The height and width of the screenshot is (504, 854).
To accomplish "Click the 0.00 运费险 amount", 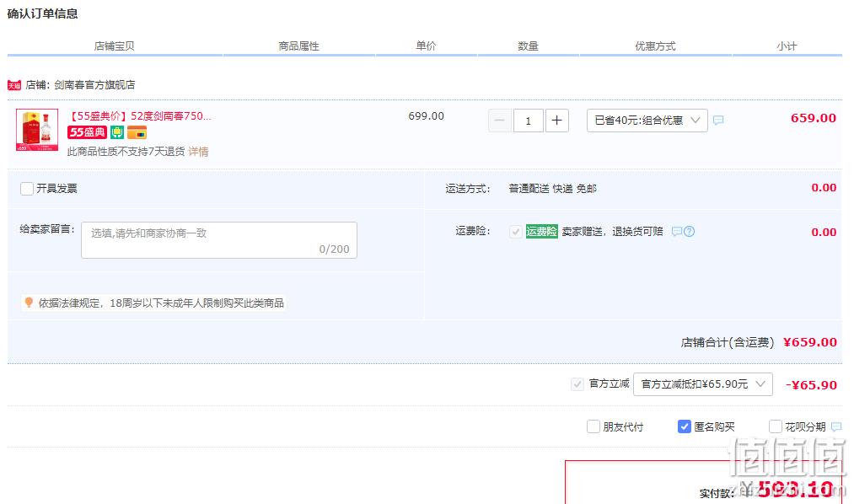I will [x=824, y=233].
